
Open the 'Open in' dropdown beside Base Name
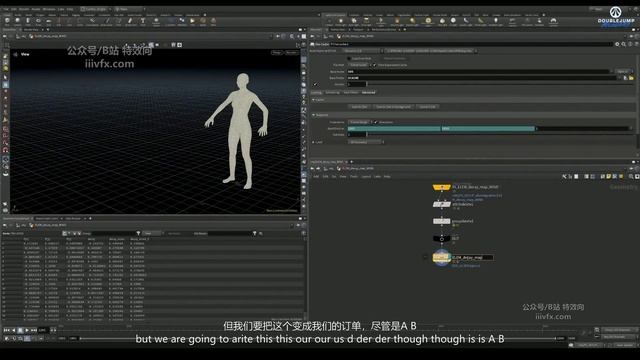tap(623, 71)
